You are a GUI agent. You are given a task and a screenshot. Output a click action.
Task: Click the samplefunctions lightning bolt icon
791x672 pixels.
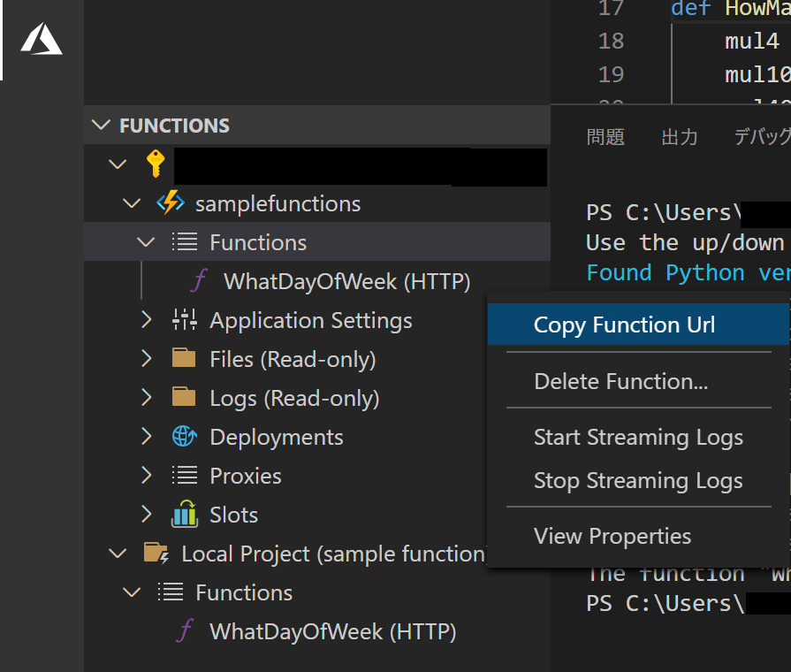[170, 203]
